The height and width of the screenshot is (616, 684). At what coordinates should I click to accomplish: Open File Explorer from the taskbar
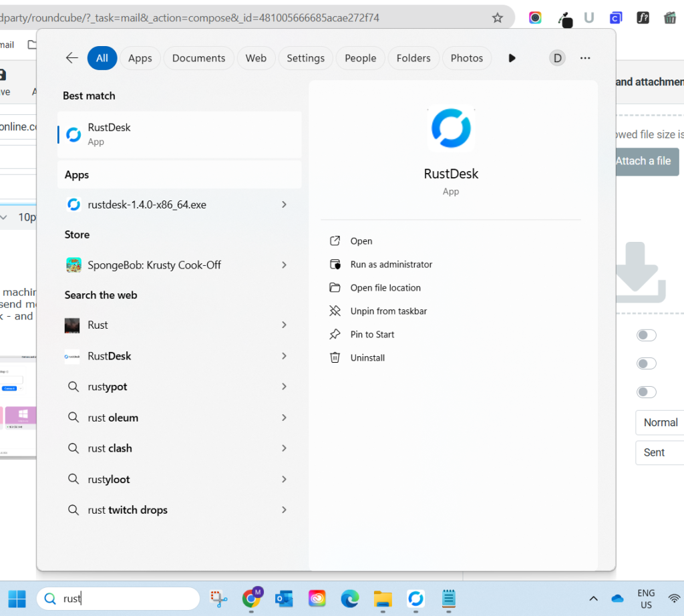pyautogui.click(x=383, y=599)
